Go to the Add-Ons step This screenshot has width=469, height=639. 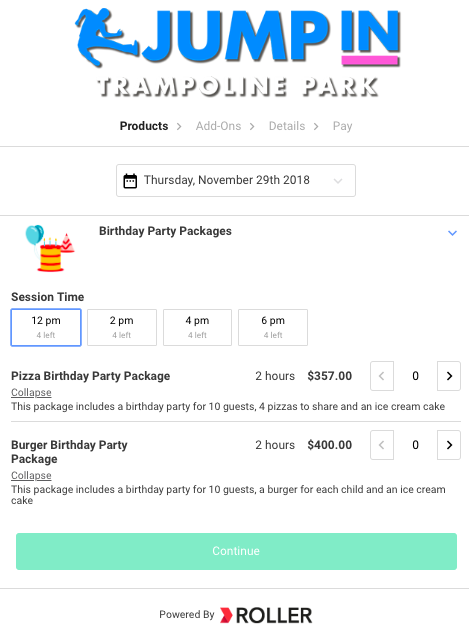point(218,126)
